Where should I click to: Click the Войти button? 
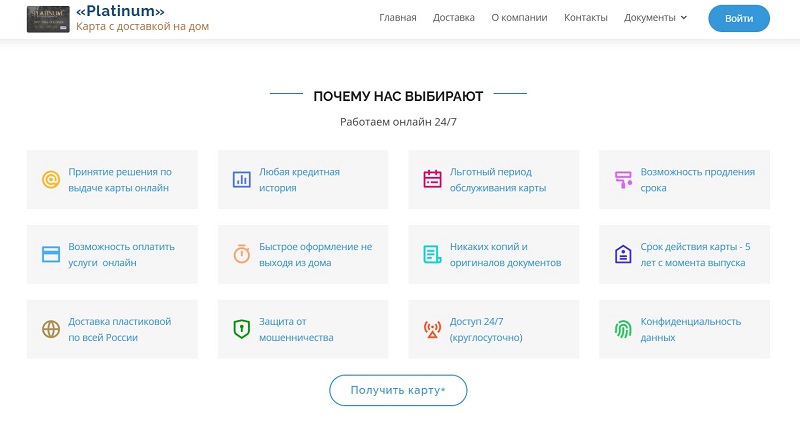coord(739,18)
